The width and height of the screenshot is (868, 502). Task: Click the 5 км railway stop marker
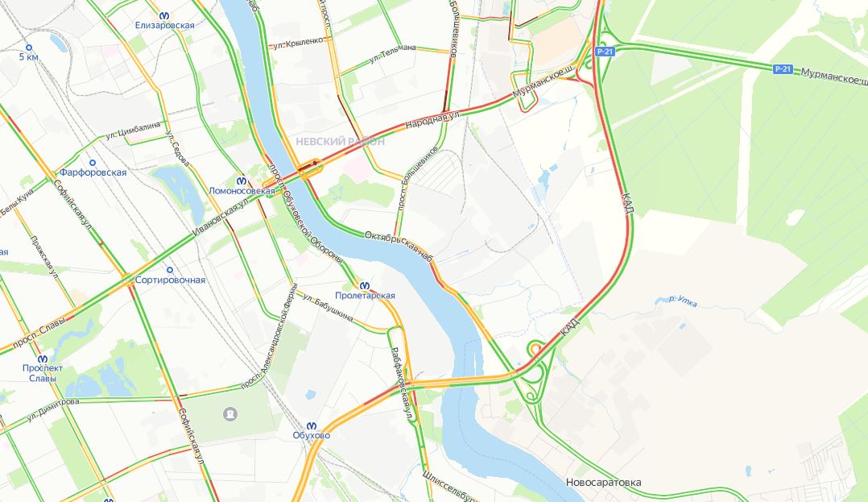click(29, 48)
